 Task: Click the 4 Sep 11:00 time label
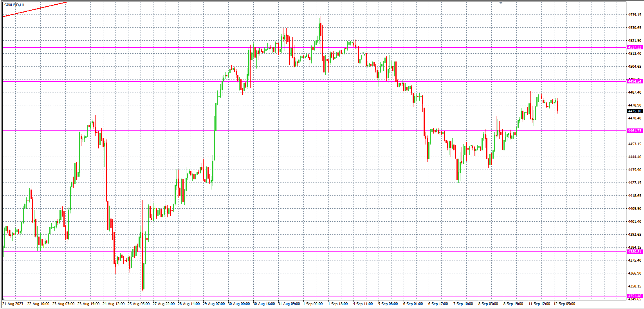(x=363, y=304)
